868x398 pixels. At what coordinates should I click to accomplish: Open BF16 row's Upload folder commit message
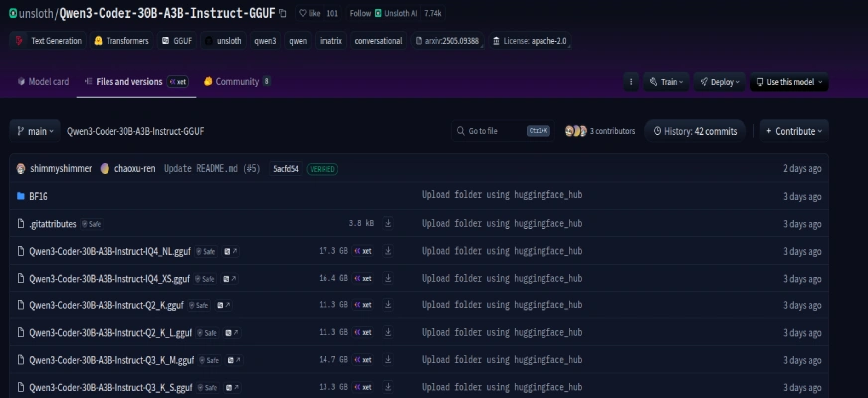[502, 195]
